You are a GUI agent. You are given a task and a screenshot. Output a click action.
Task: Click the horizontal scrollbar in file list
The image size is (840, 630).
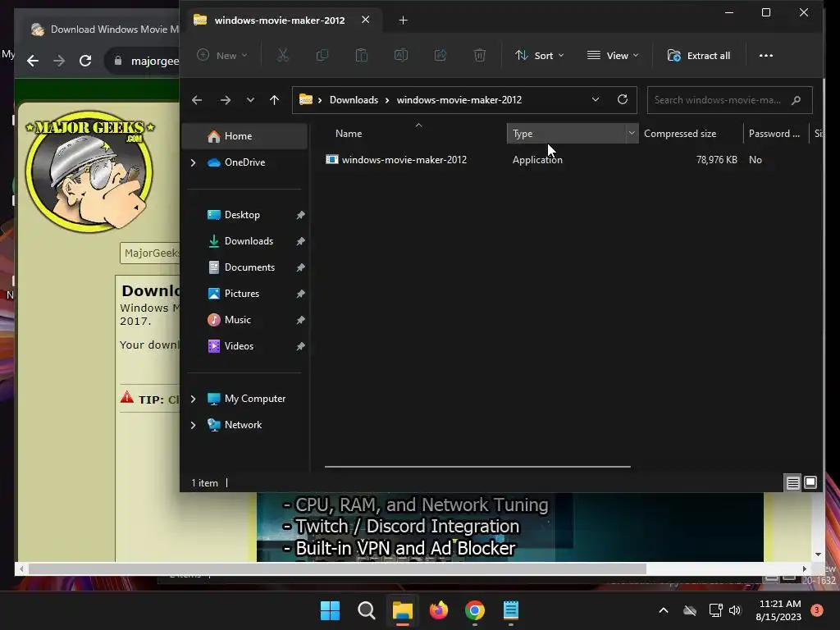point(477,467)
